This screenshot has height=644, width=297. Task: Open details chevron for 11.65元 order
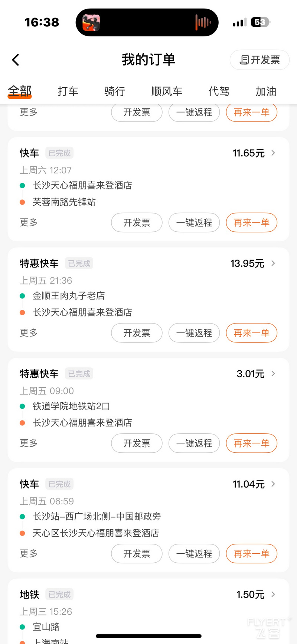pos(273,153)
